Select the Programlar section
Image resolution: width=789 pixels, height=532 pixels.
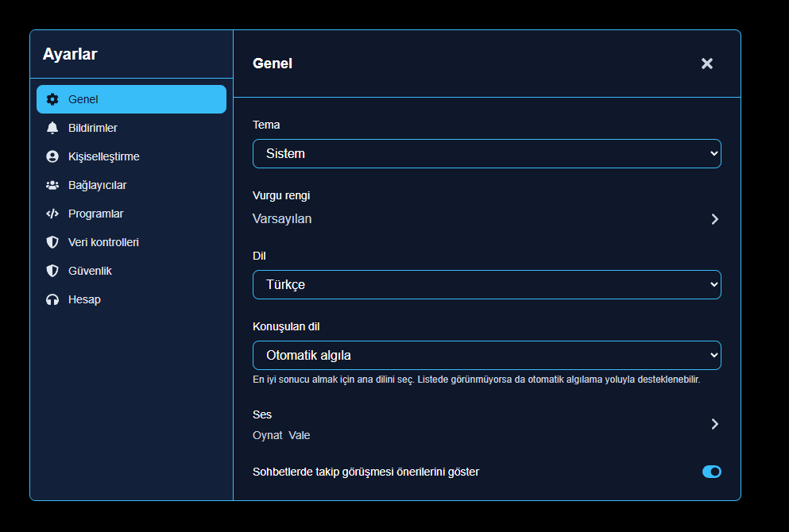pos(131,214)
